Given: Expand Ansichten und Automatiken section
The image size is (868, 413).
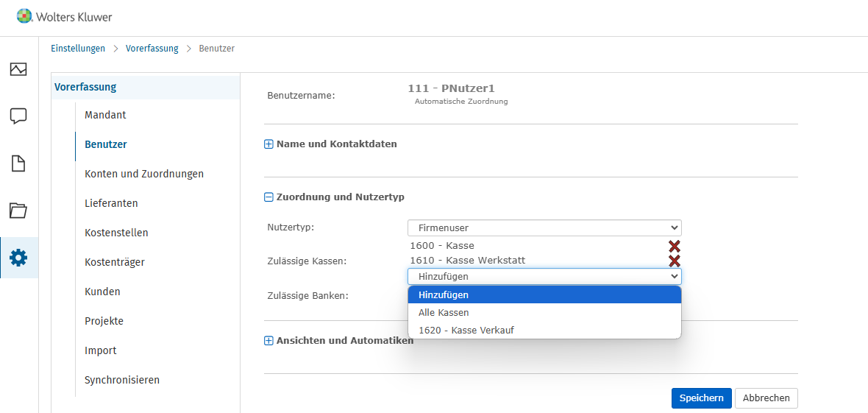Looking at the screenshot, I should pos(268,341).
